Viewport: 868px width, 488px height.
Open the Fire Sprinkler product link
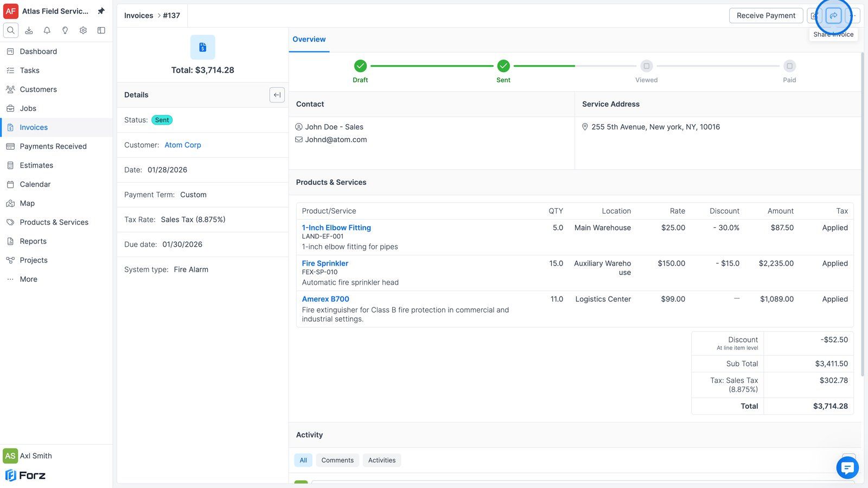click(x=325, y=264)
